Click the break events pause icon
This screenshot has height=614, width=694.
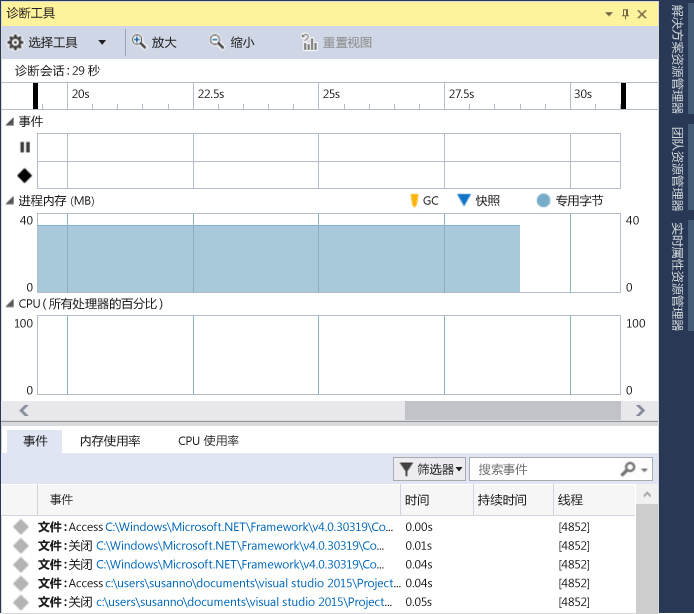pyautogui.click(x=25, y=147)
